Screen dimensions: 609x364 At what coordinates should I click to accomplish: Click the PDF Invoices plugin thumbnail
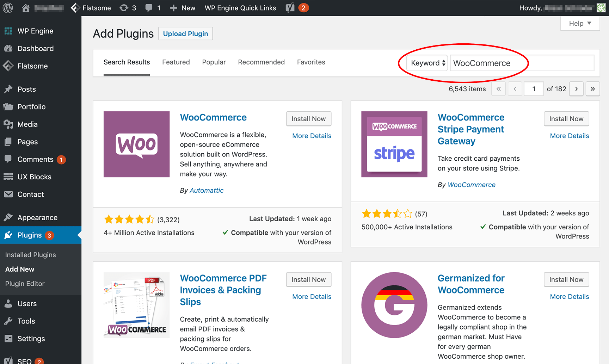pos(136,305)
